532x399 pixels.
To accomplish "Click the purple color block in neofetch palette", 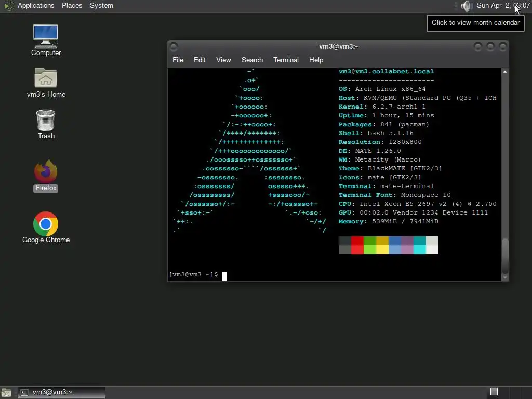I will 407,245.
